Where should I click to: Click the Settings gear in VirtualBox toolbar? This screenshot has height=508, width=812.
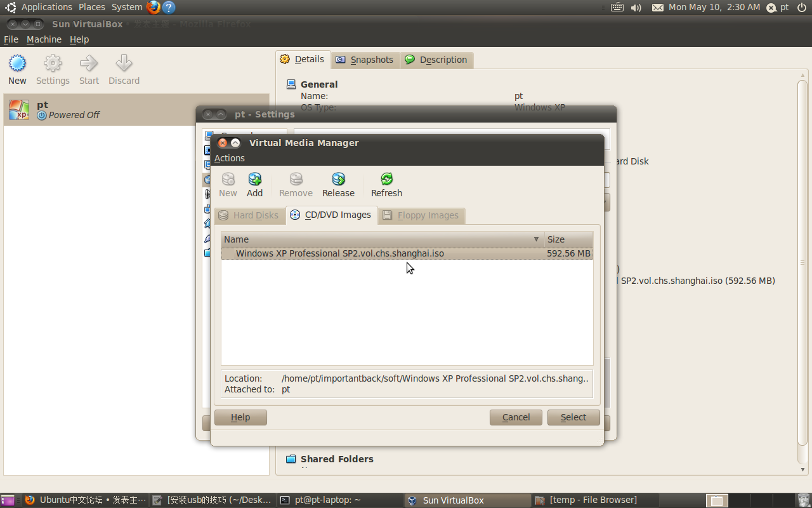53,63
